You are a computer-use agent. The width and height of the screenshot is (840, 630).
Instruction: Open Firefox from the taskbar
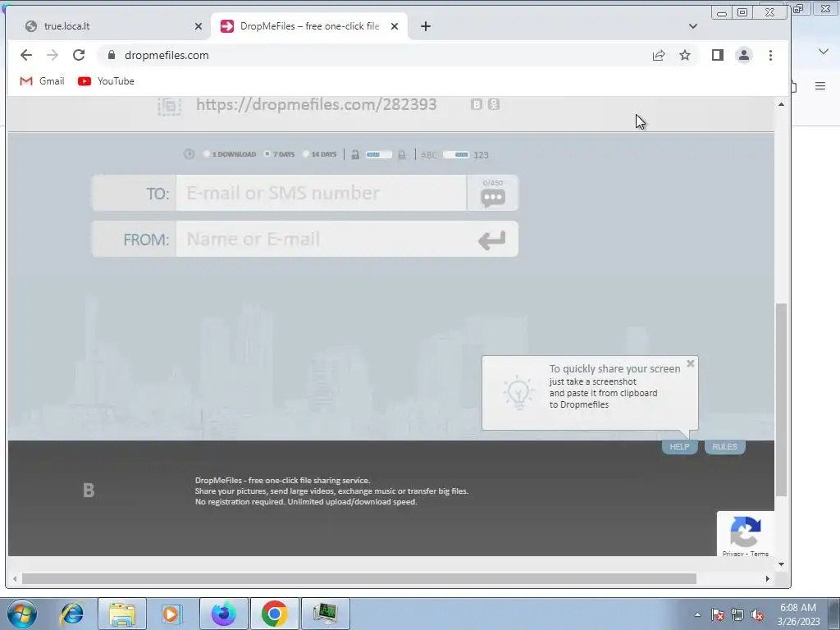click(x=223, y=614)
